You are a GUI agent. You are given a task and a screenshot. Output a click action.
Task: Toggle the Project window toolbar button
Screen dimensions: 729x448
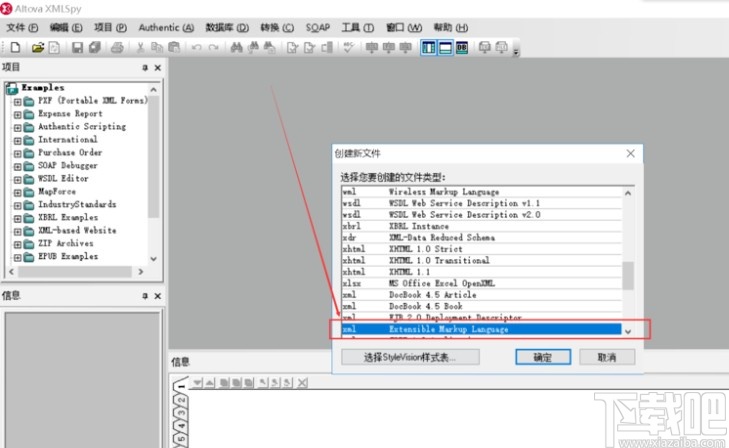[x=428, y=47]
